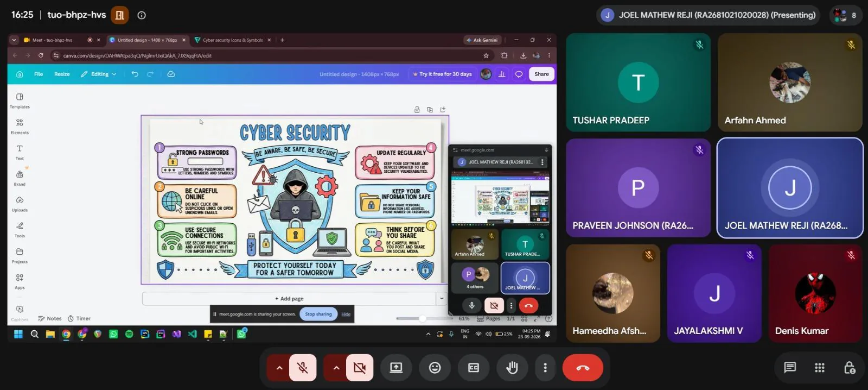Open Chrome tab search dropdown

[x=14, y=40]
